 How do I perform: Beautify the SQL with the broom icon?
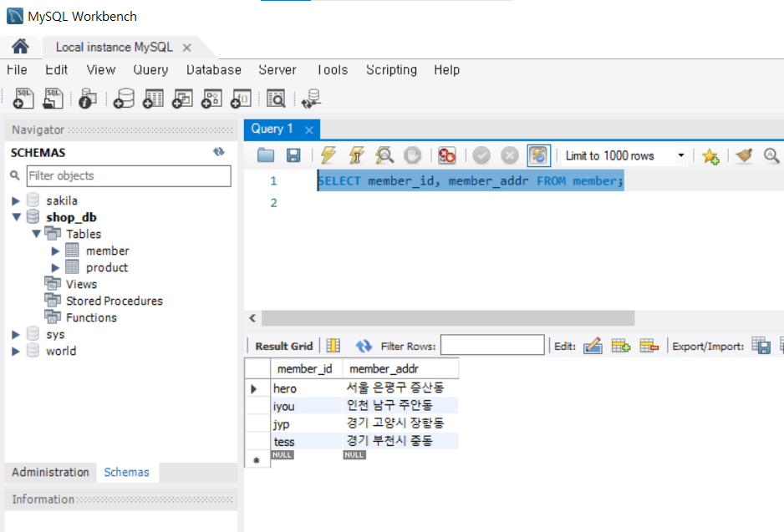[744, 155]
